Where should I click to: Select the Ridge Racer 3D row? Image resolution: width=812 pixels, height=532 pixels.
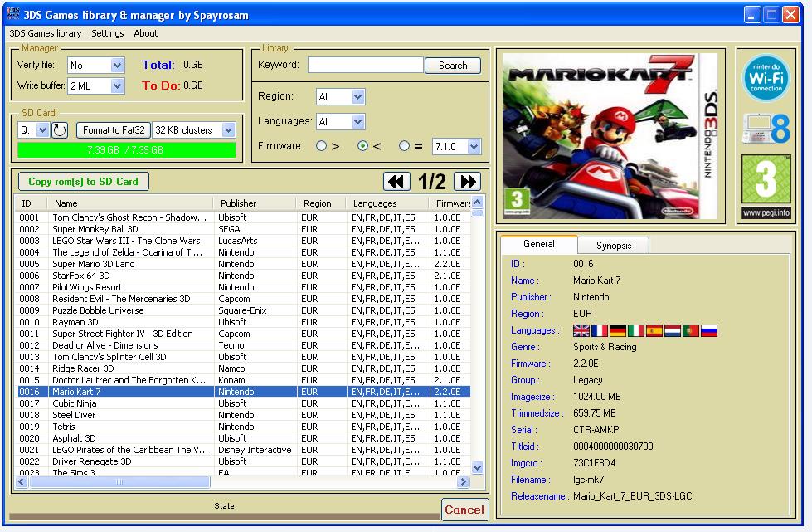click(x=243, y=368)
